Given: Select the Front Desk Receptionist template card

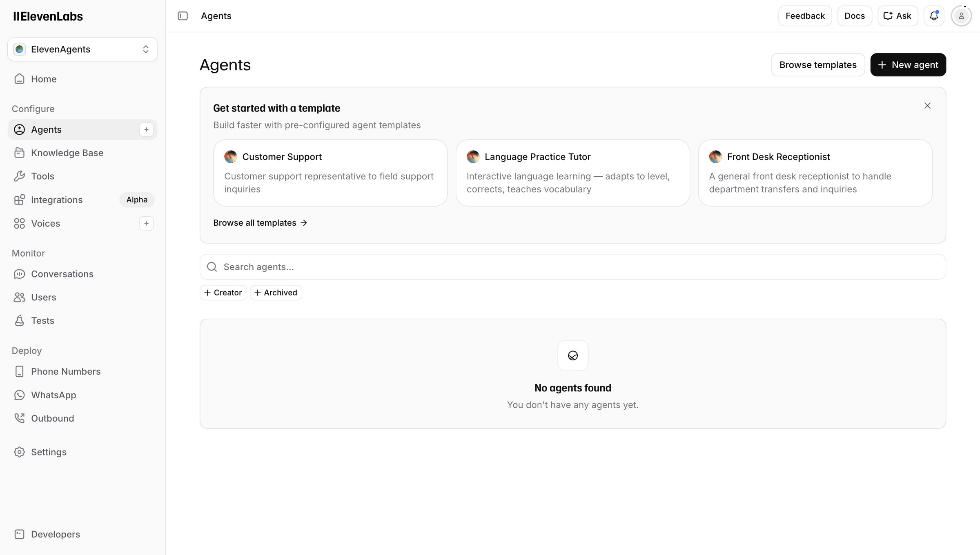Looking at the screenshot, I should pyautogui.click(x=815, y=173).
